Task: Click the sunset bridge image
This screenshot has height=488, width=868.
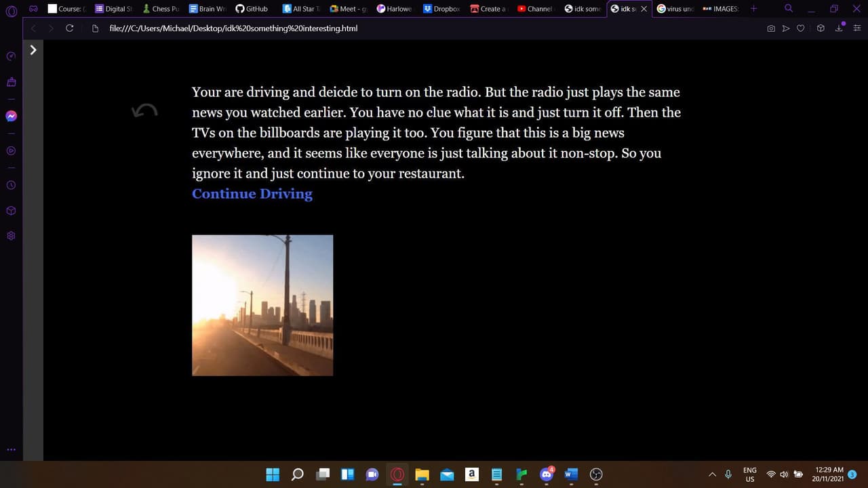Action: [x=262, y=305]
